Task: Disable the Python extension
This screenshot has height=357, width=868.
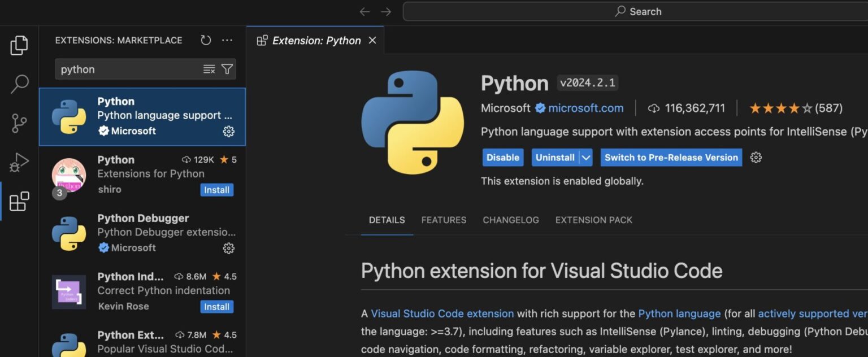Action: 502,157
